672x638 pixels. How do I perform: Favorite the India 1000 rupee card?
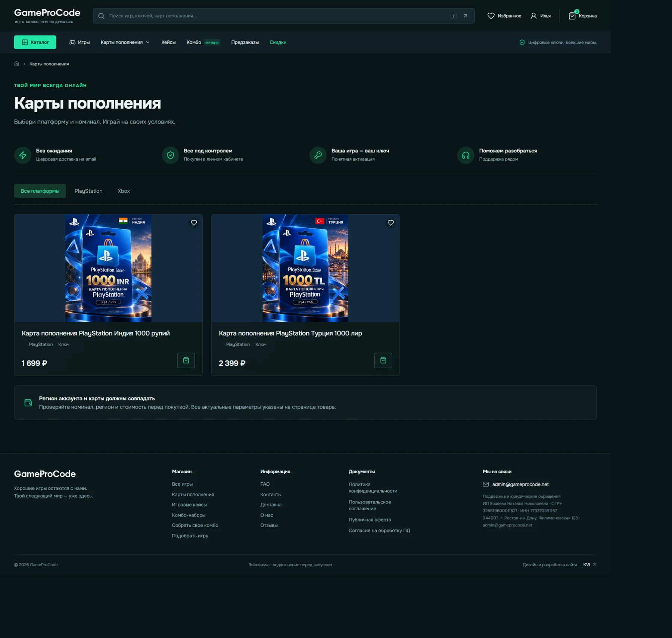pyautogui.click(x=194, y=223)
